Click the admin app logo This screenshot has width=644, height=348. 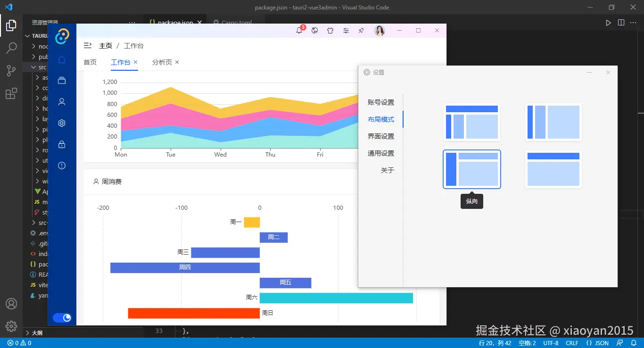pos(62,36)
